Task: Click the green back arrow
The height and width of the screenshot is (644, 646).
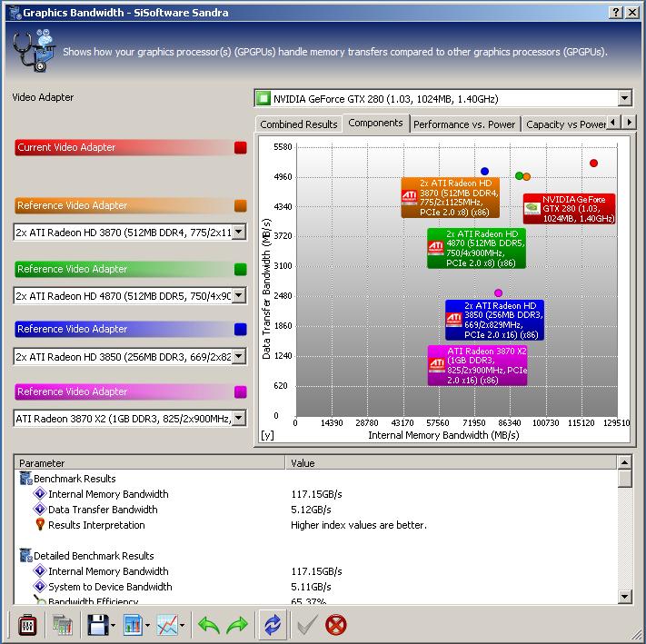Action: [209, 625]
